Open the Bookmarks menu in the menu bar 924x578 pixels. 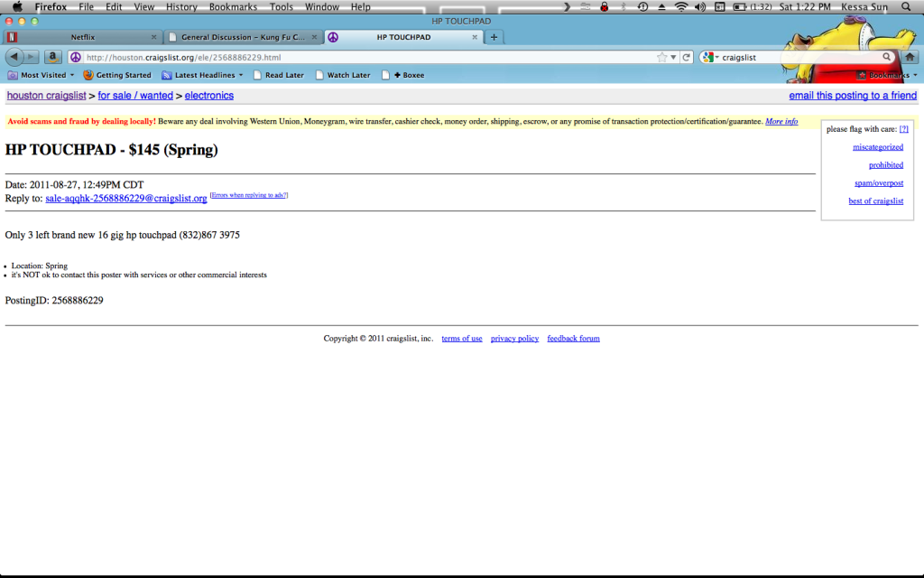234,6
